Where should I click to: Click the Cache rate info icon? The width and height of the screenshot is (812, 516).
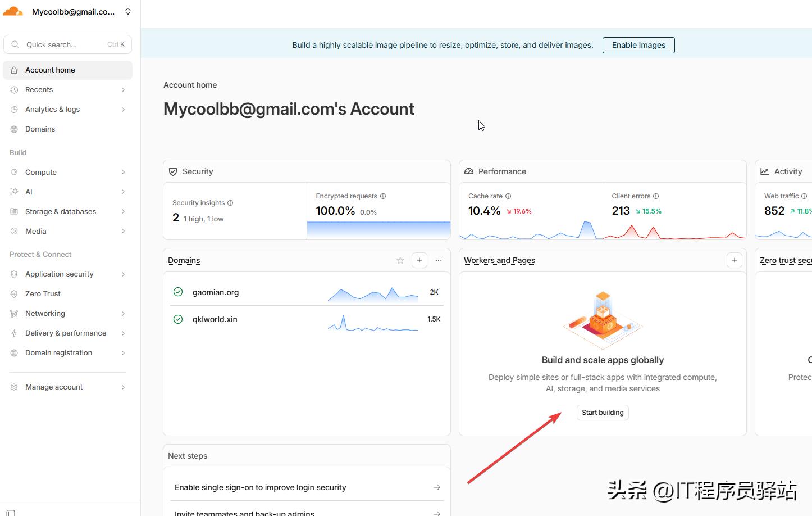508,196
